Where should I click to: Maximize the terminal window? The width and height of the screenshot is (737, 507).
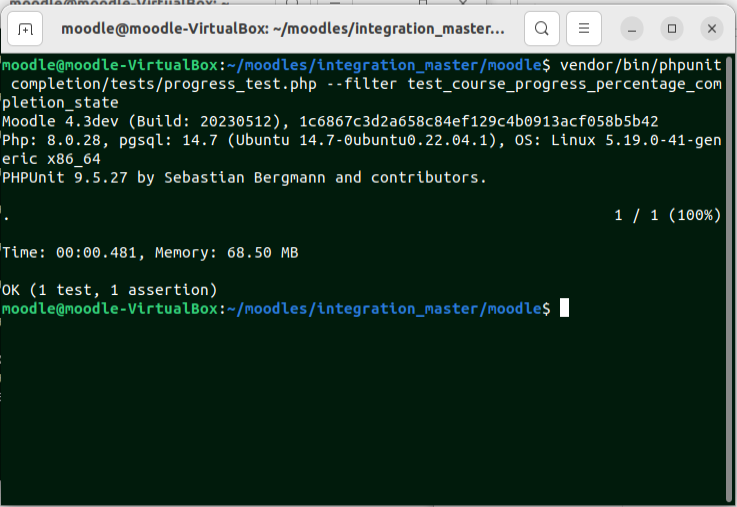point(672,29)
